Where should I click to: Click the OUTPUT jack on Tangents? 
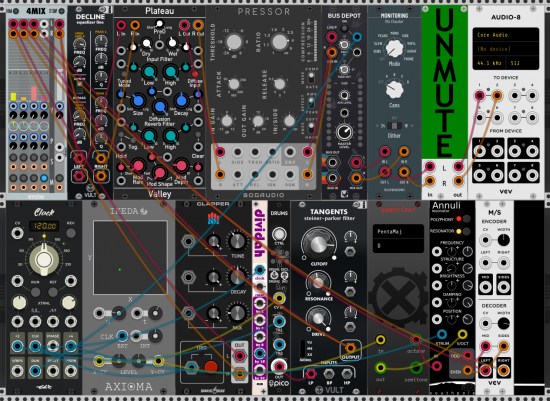350,348
